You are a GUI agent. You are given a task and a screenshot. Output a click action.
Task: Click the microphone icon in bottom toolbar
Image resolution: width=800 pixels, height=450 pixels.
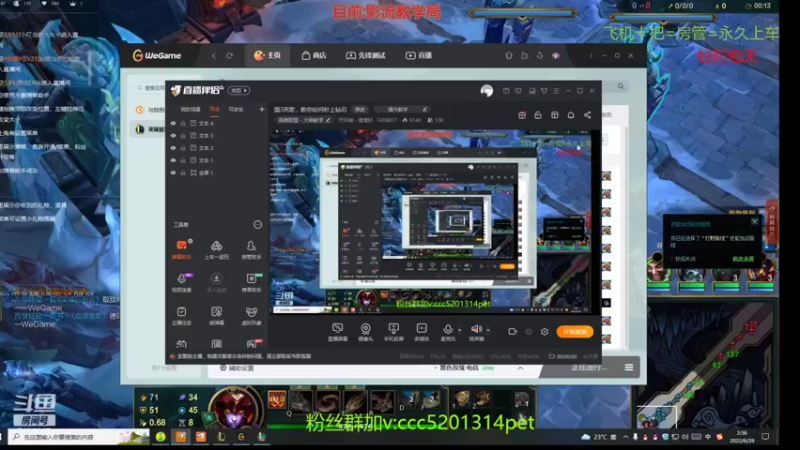[447, 329]
